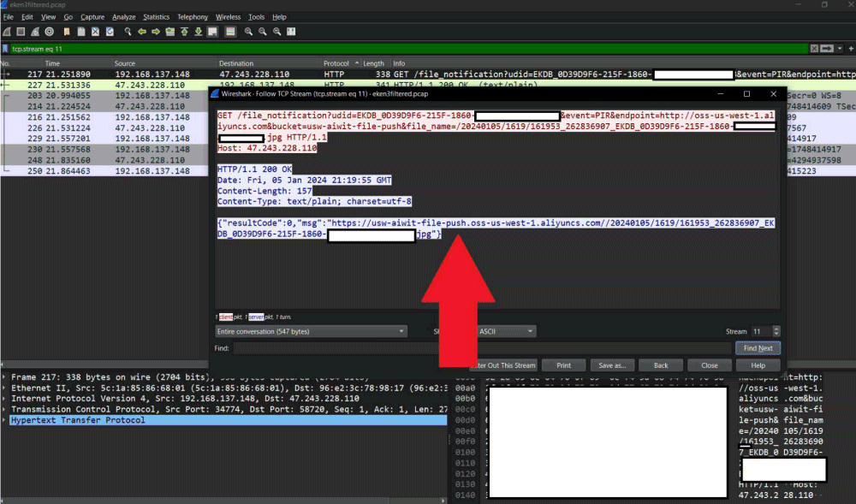856x504 pixels.
Task: Go to a specific packet number
Action: click(170, 32)
